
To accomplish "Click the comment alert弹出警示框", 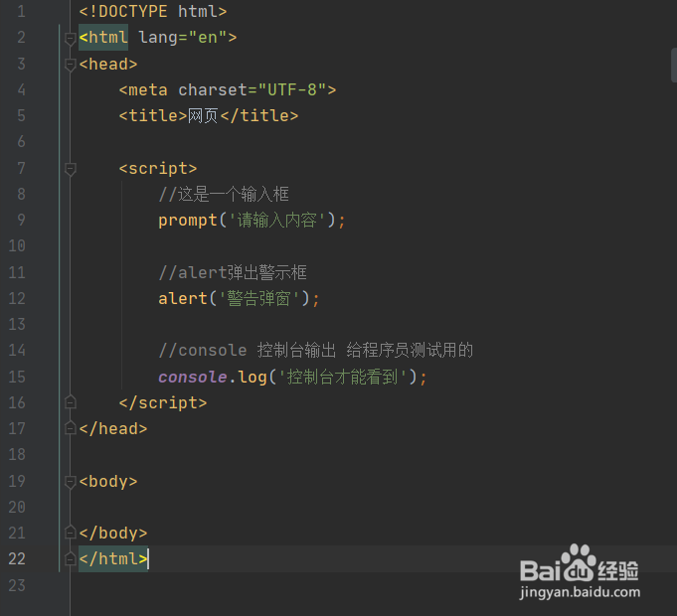I will click(x=233, y=272).
